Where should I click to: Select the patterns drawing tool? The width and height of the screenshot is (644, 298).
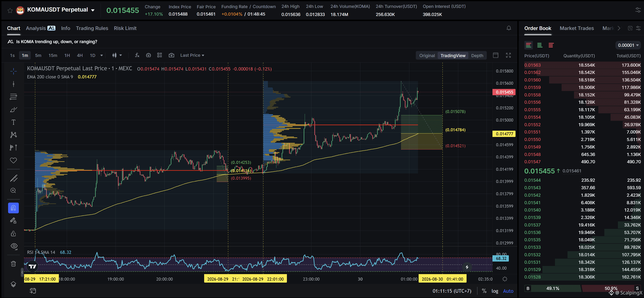pyautogui.click(x=14, y=135)
